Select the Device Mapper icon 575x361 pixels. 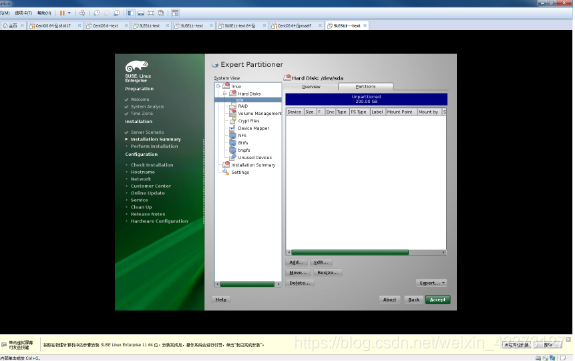pyautogui.click(x=233, y=128)
